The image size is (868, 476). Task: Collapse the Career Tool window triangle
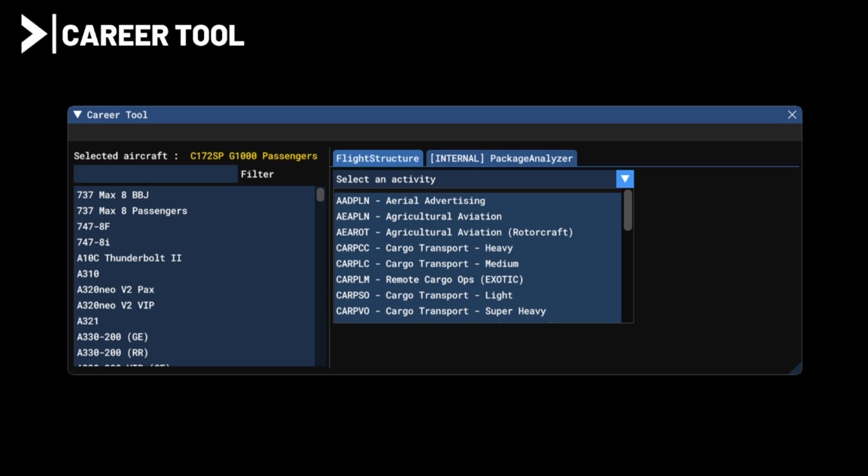[x=77, y=115]
